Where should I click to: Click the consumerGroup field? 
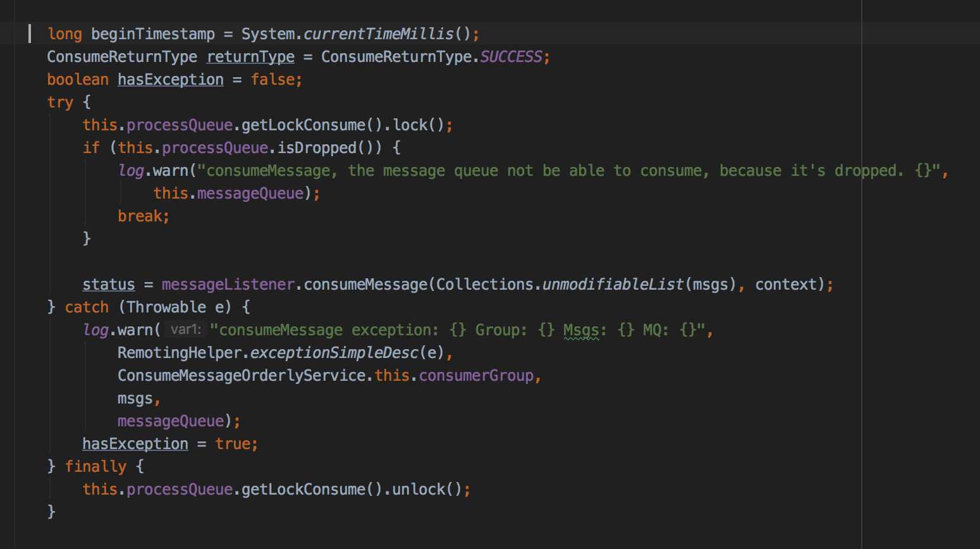[476, 376]
